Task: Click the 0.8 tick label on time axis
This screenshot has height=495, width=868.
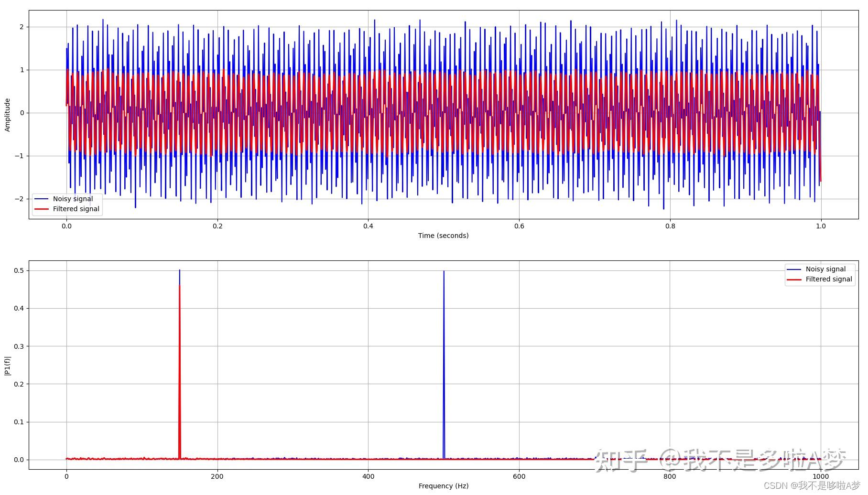Action: coord(670,226)
